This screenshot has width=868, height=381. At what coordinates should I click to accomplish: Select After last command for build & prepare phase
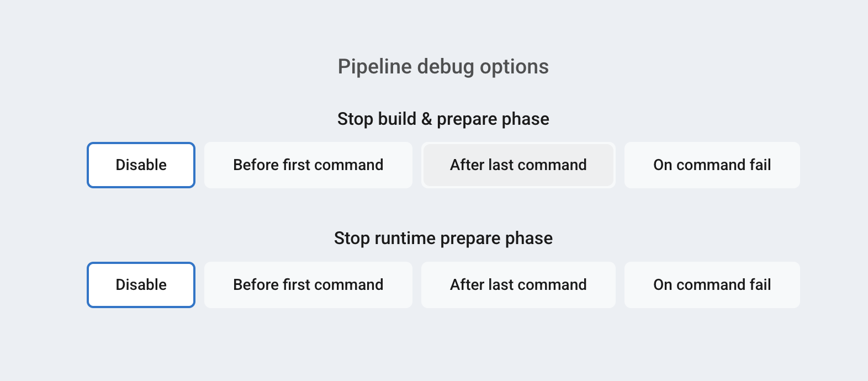pyautogui.click(x=518, y=165)
